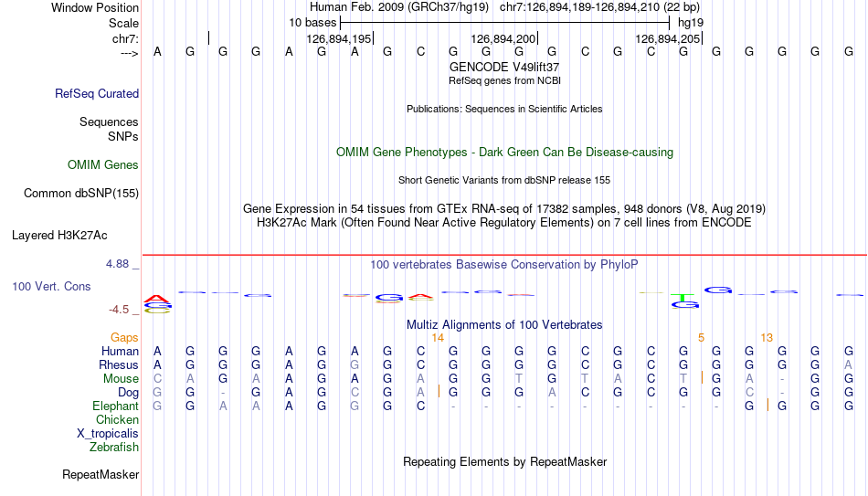Select the Zebrafish species row label
The height and width of the screenshot is (496, 868).
pyautogui.click(x=114, y=447)
